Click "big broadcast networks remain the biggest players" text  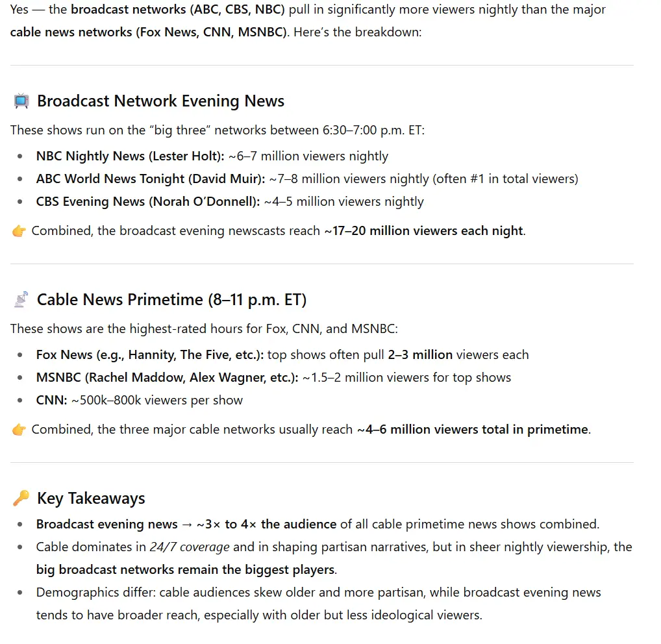[185, 570]
